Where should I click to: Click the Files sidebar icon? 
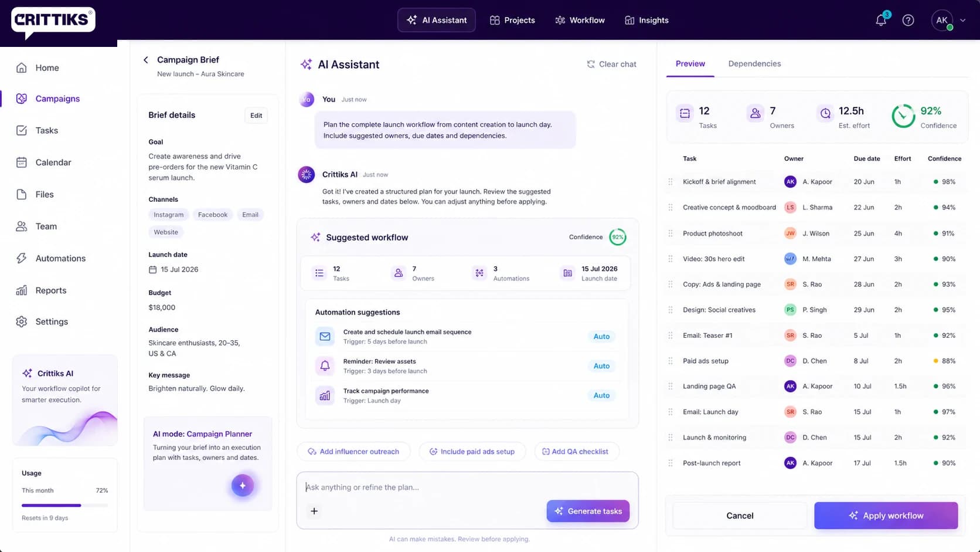tap(22, 194)
